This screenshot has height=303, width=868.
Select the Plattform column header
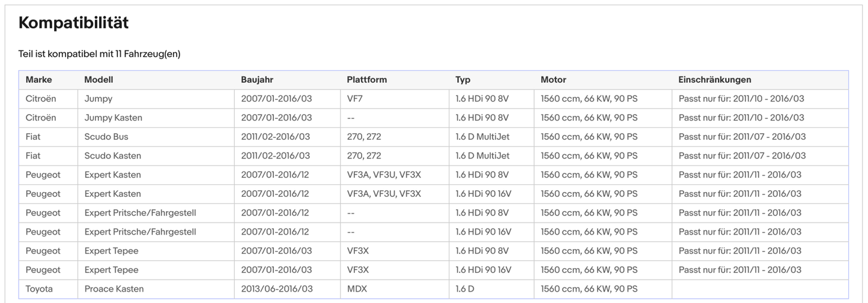coord(366,80)
